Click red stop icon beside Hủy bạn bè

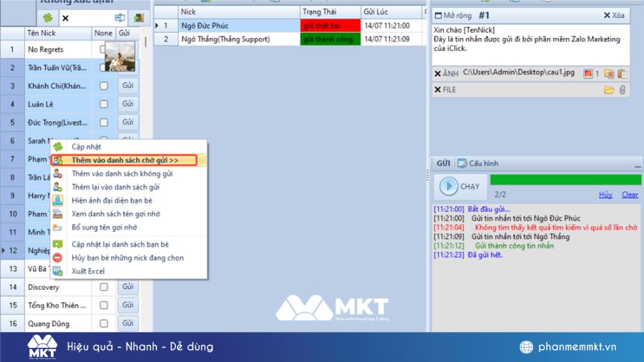point(58,258)
